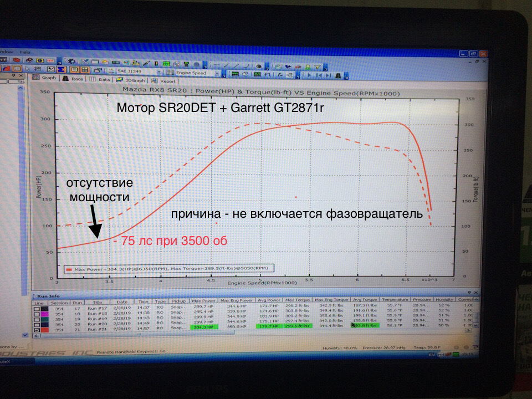
Task: Click the mouse pointer cursor tool
Action: pyautogui.click(x=27, y=69)
